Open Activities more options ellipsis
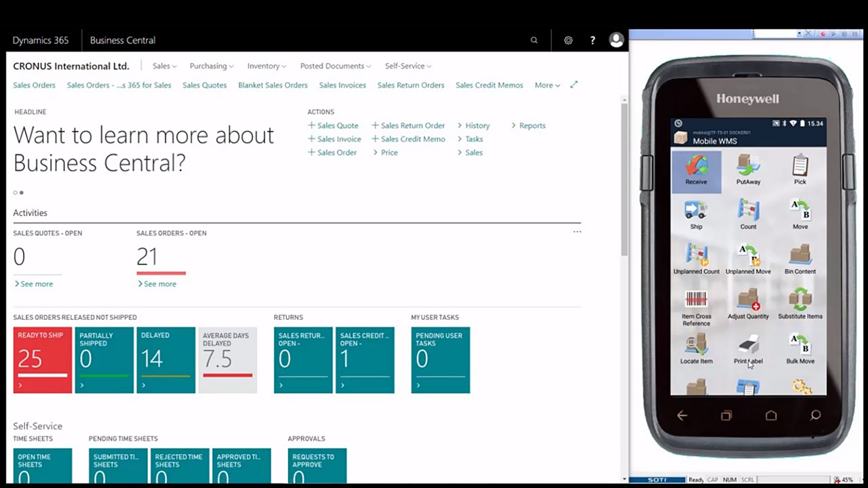This screenshot has height=488, width=868. point(577,232)
